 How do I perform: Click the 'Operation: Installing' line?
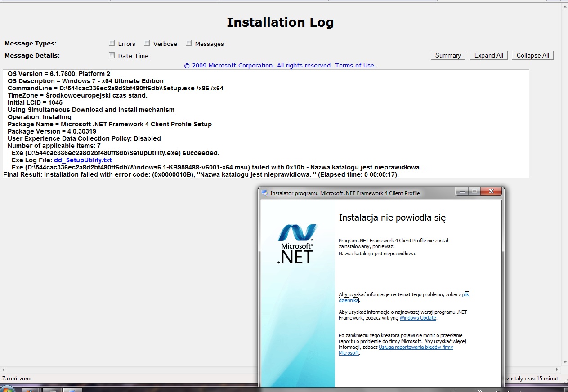coord(40,117)
